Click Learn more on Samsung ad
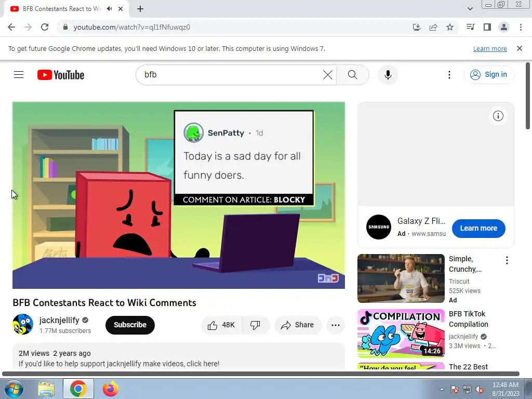532x399 pixels. coord(478,229)
